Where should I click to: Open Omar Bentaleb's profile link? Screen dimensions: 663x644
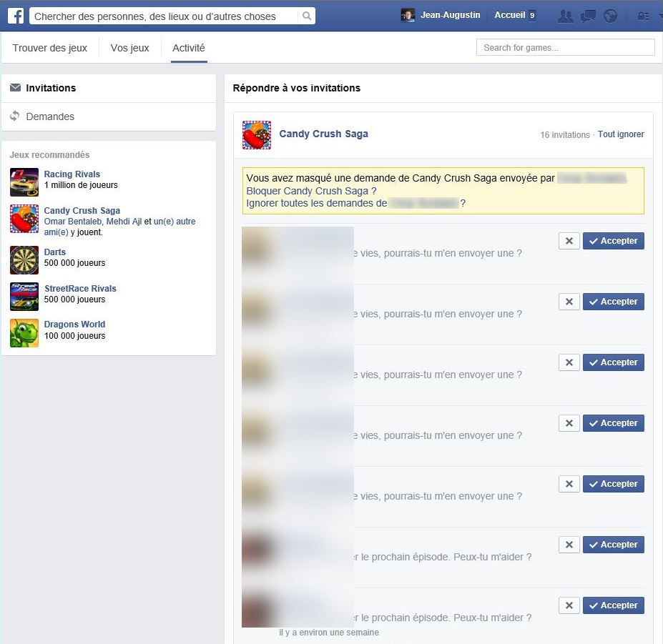tap(73, 222)
